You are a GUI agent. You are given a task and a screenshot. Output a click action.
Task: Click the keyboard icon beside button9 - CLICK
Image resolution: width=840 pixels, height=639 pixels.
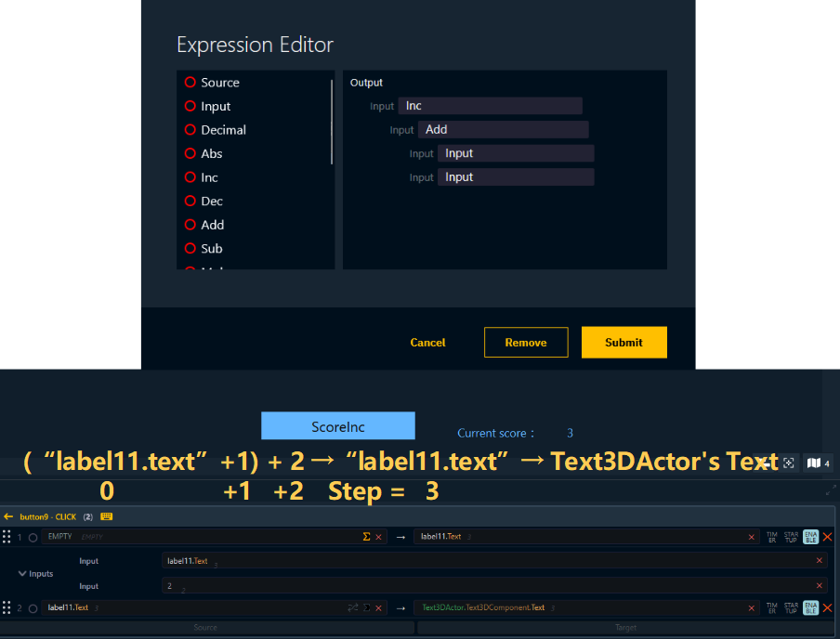107,516
